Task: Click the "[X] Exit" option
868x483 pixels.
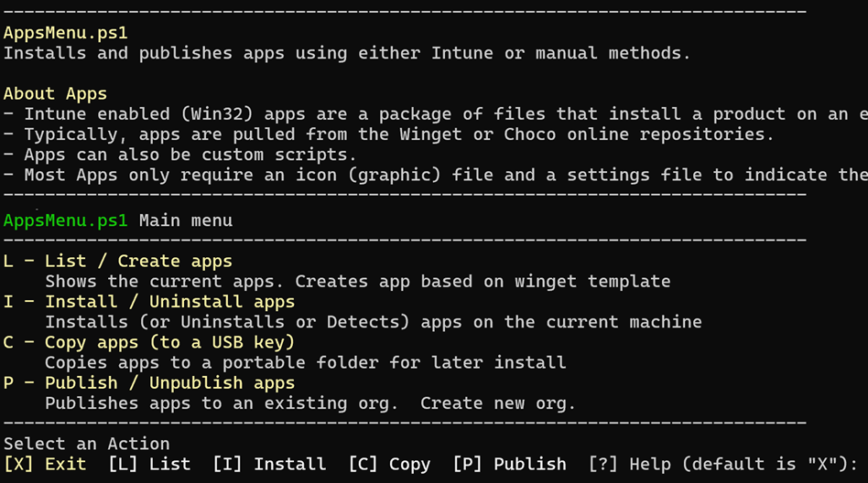Action: (x=45, y=464)
